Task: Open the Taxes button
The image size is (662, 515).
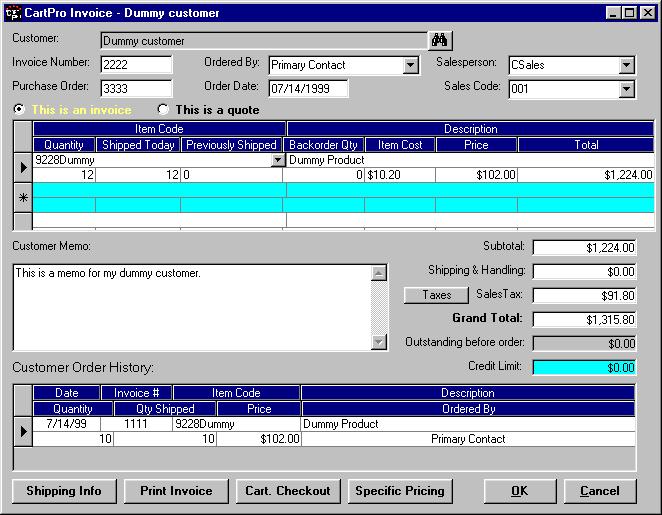Action: coord(437,295)
